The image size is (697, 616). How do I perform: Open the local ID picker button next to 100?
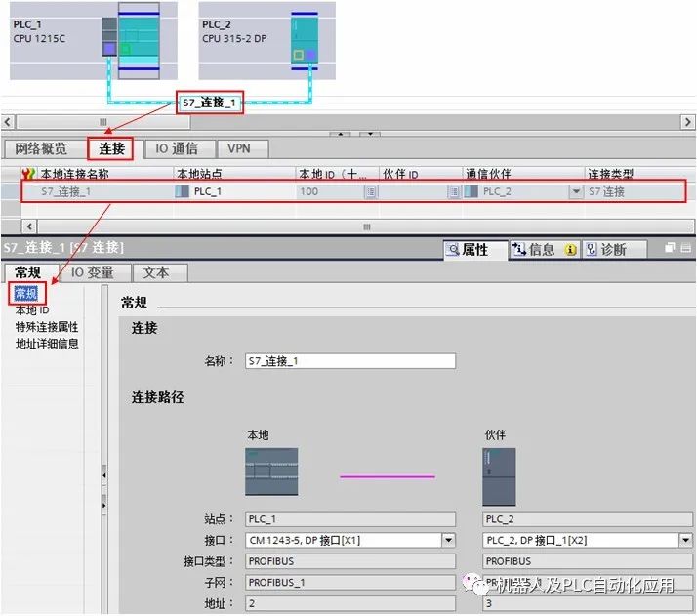pyautogui.click(x=371, y=192)
